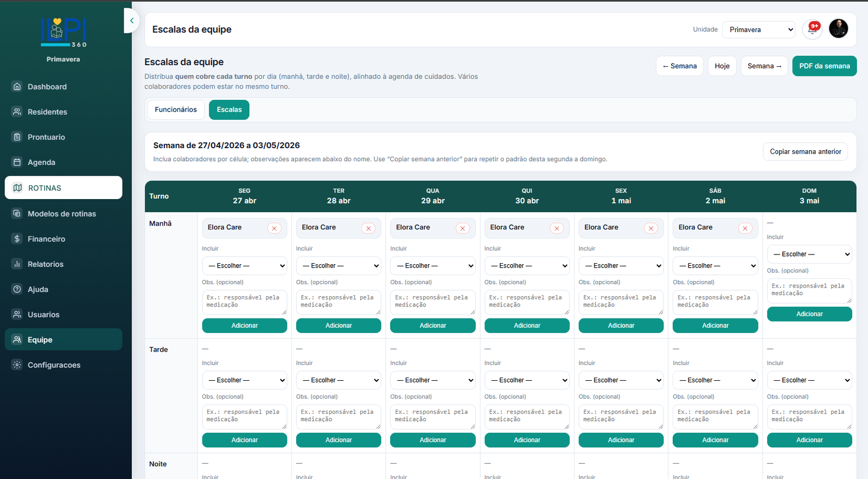This screenshot has width=868, height=479.
Task: Click the Agenda calendar icon
Action: tap(17, 162)
